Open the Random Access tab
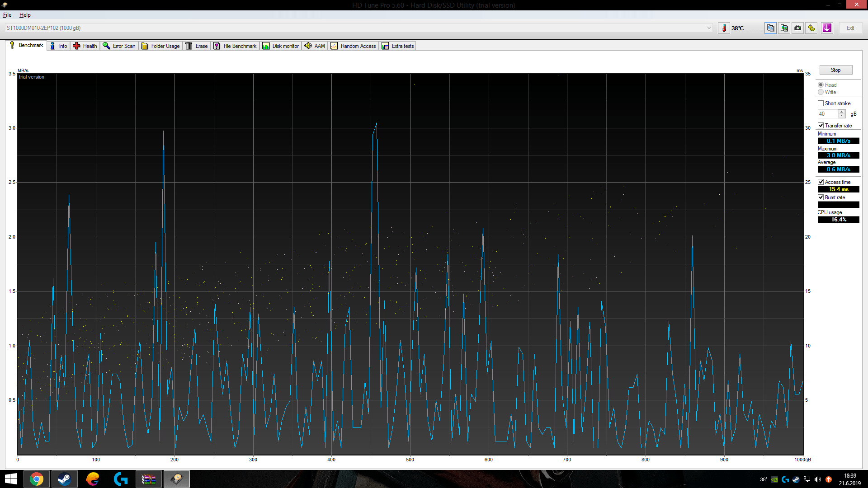The image size is (868, 488). (x=354, y=46)
